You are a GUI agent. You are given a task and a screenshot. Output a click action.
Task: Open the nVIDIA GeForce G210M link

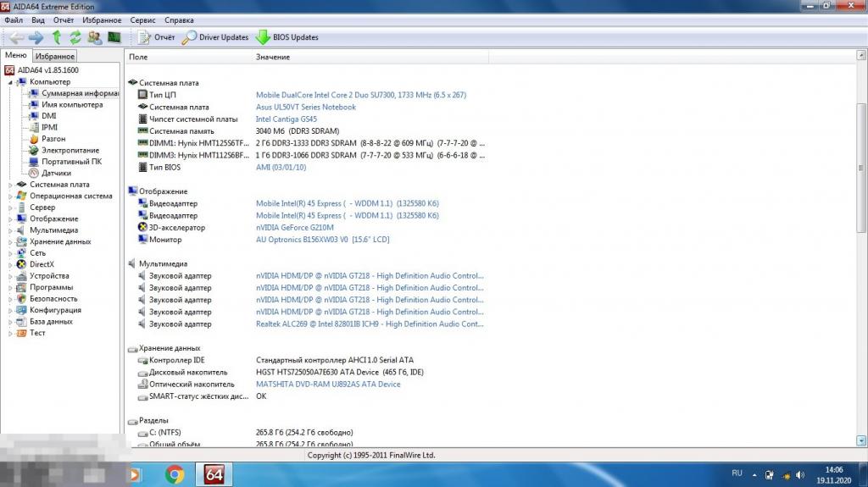pyautogui.click(x=294, y=228)
